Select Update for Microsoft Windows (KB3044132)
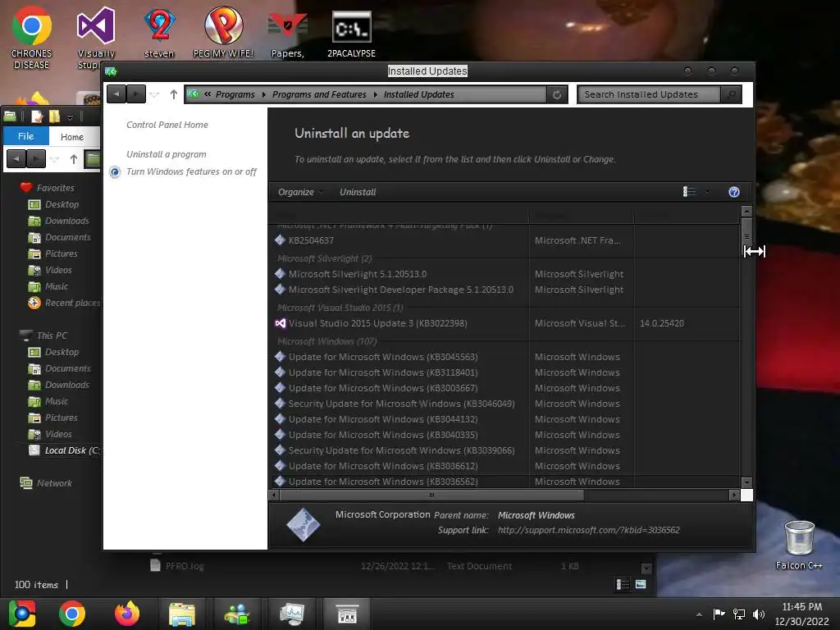Screen dimensions: 840x630 [504, 419]
